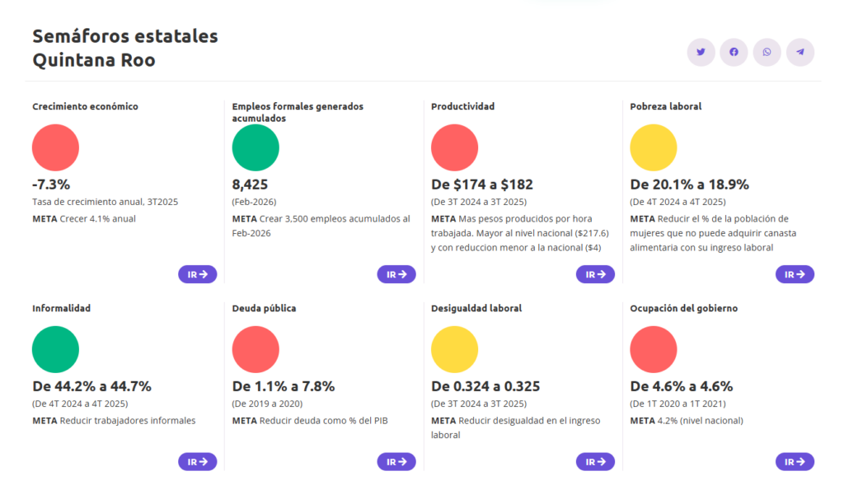The height and width of the screenshot is (504, 844).
Task: Share page via Facebook icon
Action: point(734,52)
